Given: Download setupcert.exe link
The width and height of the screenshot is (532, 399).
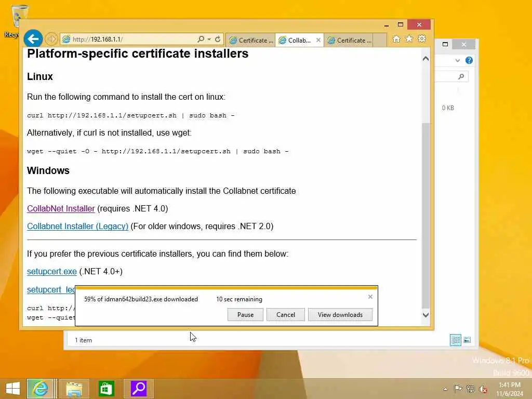Looking at the screenshot, I should 52,271.
